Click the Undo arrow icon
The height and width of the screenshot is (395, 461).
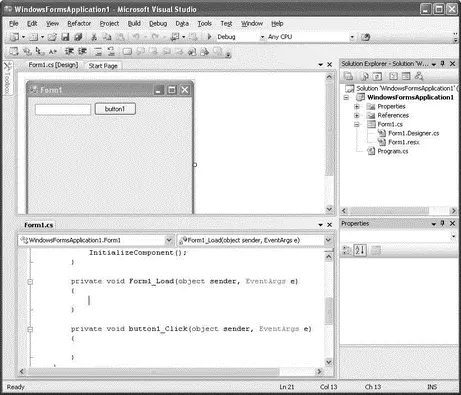tap(136, 37)
